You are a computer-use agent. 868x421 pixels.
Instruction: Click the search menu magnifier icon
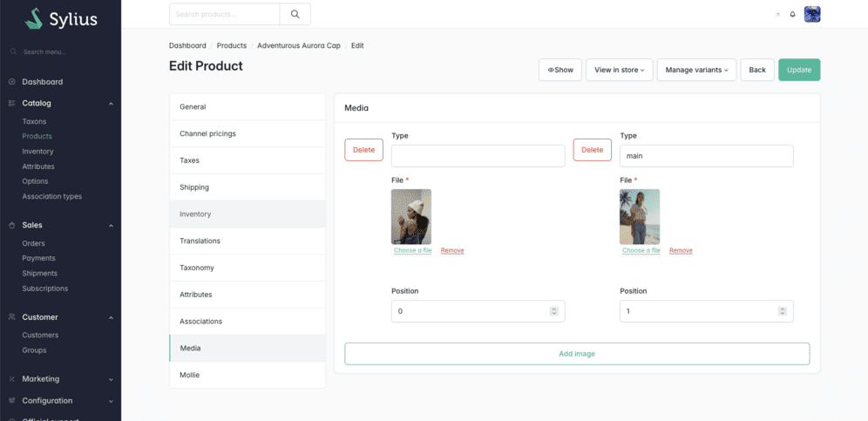pos(14,51)
